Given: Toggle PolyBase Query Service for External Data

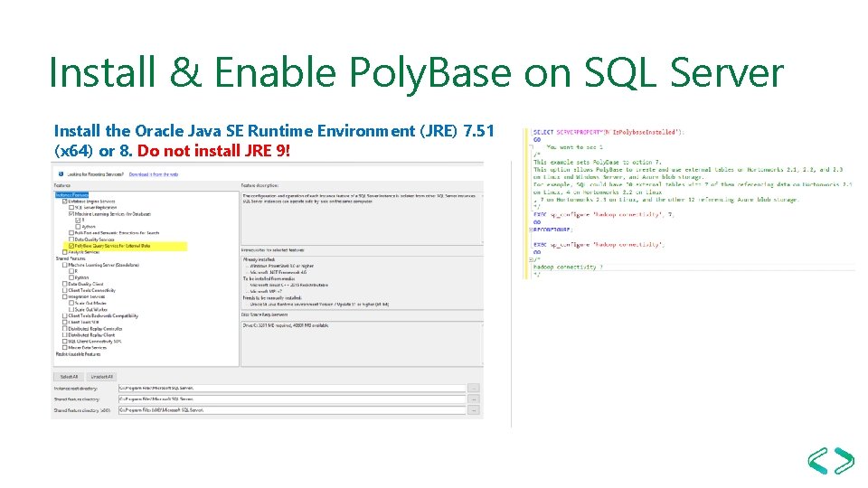Looking at the screenshot, I should pos(71,246).
